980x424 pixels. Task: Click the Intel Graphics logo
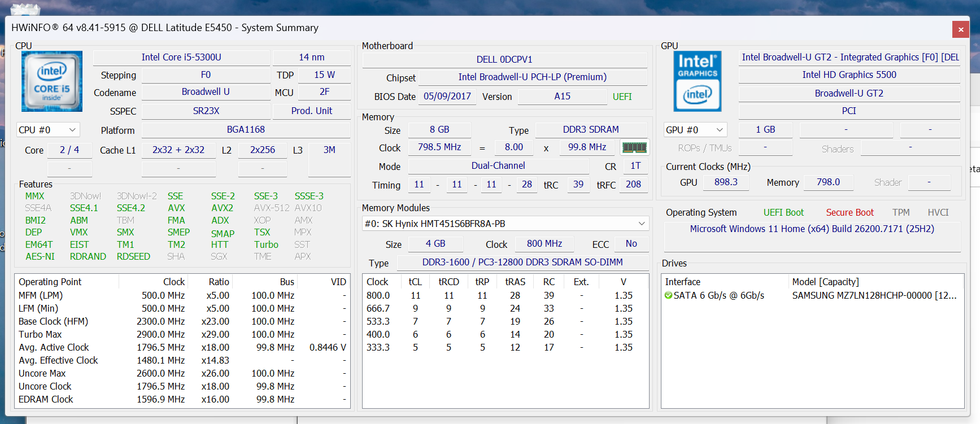tap(698, 81)
